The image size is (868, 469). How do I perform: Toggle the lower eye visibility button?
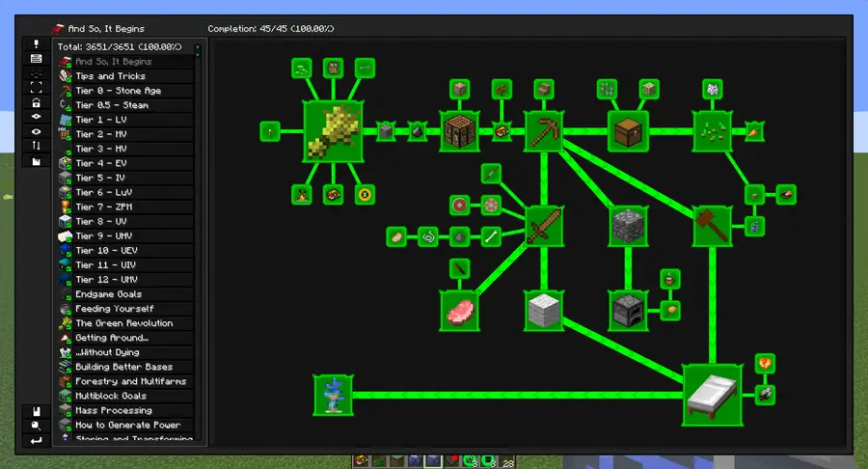pyautogui.click(x=36, y=132)
